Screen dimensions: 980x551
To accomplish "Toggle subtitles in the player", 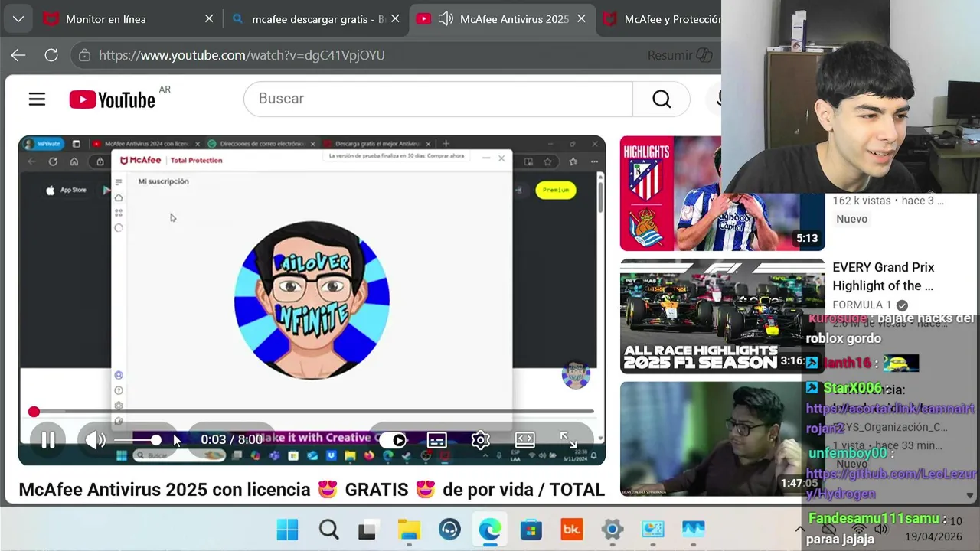I will click(x=436, y=440).
